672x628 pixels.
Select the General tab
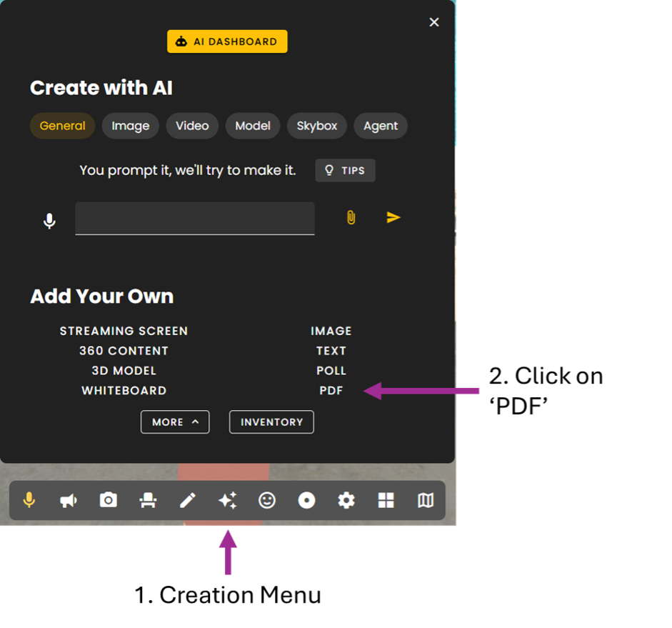point(63,126)
